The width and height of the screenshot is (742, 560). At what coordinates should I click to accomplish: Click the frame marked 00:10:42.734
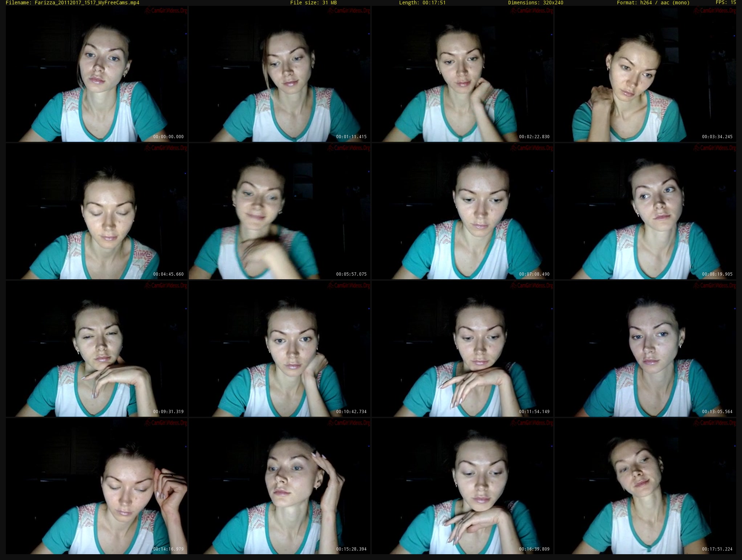coord(280,349)
